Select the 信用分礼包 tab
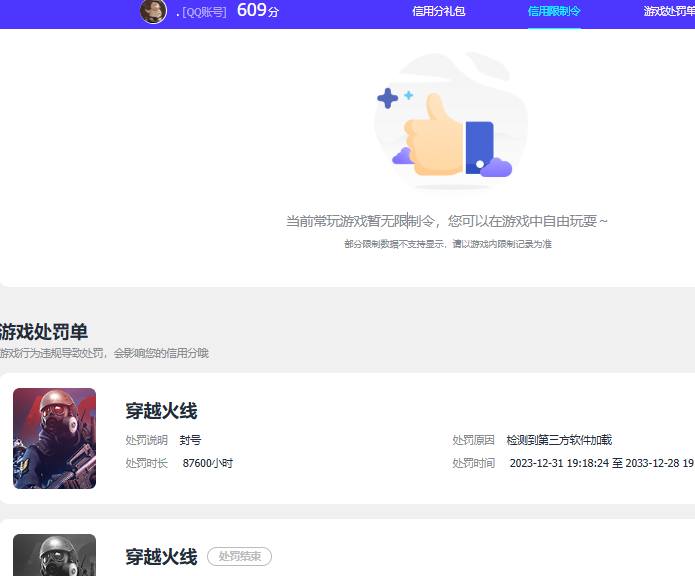The image size is (695, 576). 438,11
